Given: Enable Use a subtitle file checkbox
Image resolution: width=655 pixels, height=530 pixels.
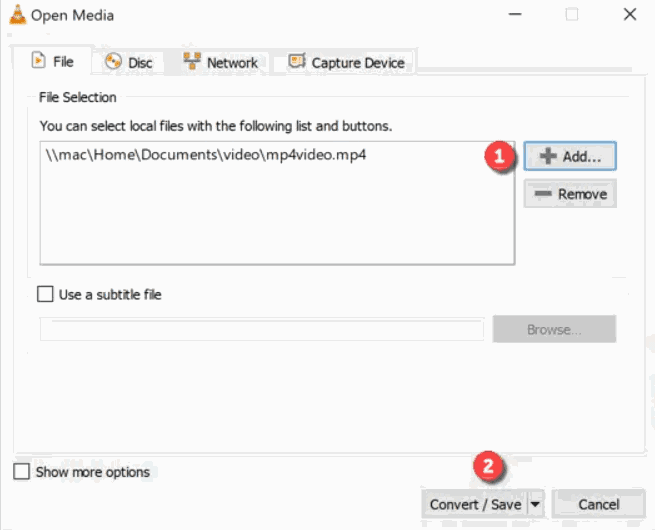Looking at the screenshot, I should tap(45, 294).
